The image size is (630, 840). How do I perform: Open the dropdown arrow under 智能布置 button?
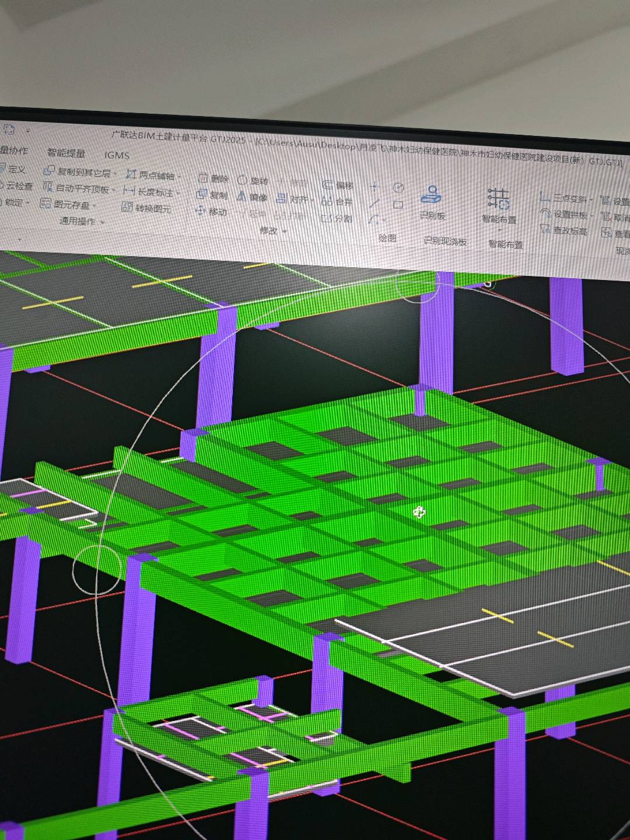[x=499, y=229]
